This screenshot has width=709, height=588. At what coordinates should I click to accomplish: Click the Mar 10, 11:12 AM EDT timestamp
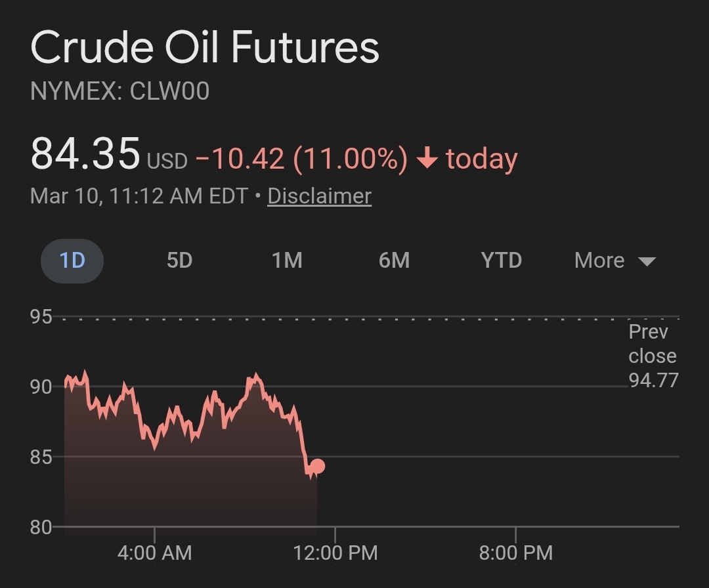point(139,196)
